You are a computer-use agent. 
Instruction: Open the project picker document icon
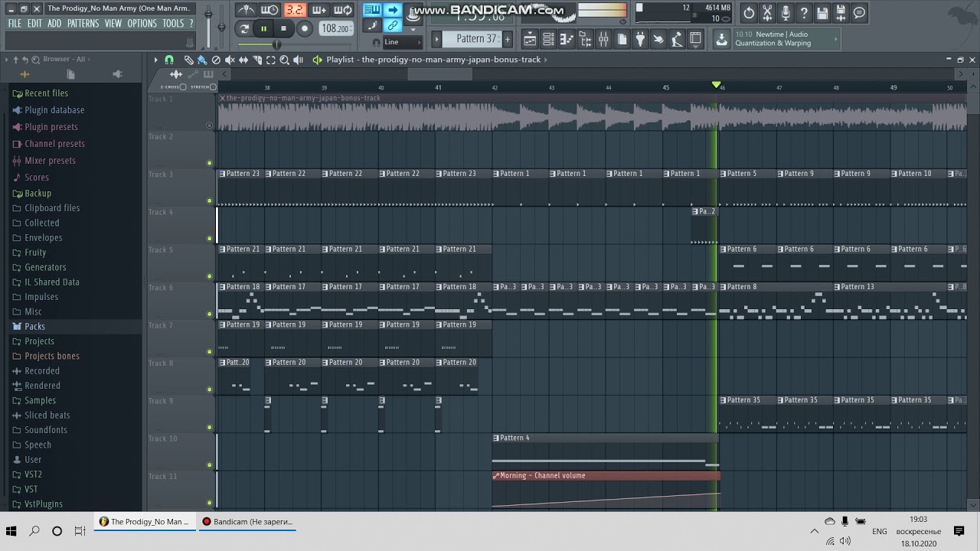tap(622, 38)
